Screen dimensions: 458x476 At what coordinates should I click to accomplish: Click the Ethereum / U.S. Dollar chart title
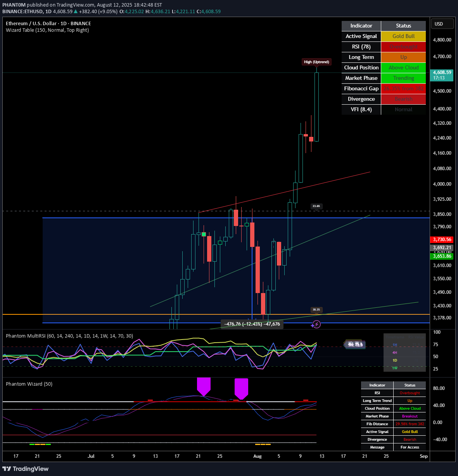48,23
